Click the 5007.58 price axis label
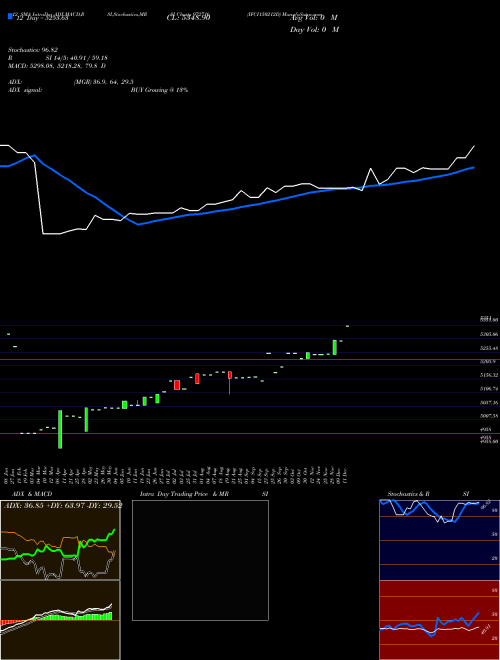The width and height of the screenshot is (500, 660). (x=489, y=415)
